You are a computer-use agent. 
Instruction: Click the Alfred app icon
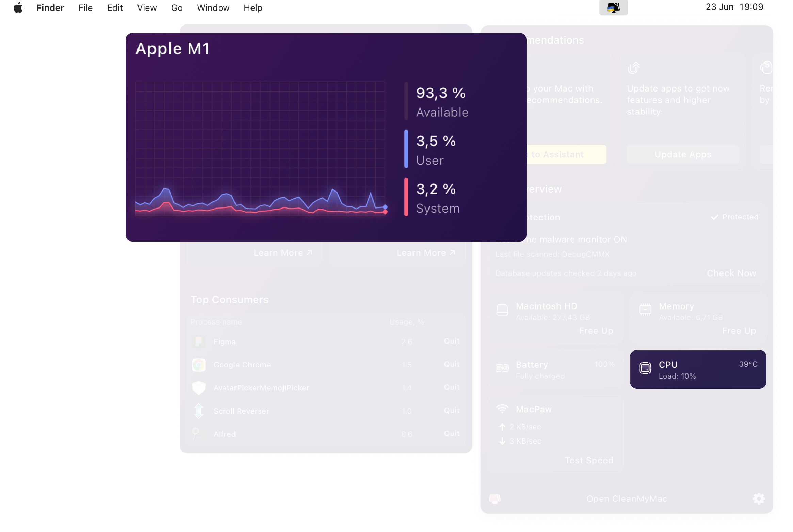tap(199, 434)
